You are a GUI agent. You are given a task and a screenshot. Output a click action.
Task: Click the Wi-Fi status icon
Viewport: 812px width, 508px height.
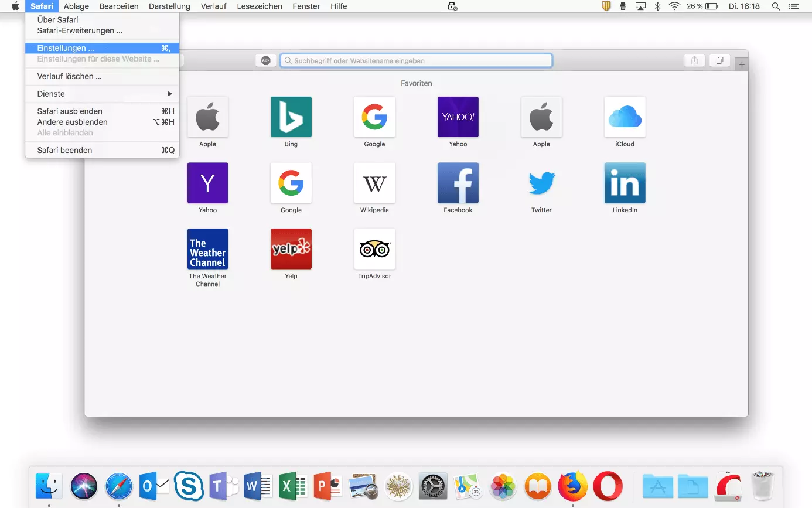(x=675, y=6)
